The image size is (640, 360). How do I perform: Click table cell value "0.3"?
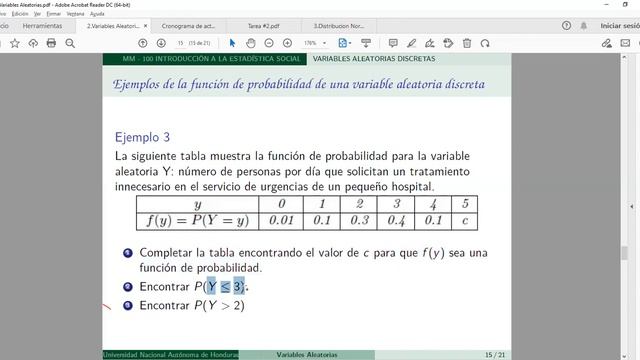(359, 220)
